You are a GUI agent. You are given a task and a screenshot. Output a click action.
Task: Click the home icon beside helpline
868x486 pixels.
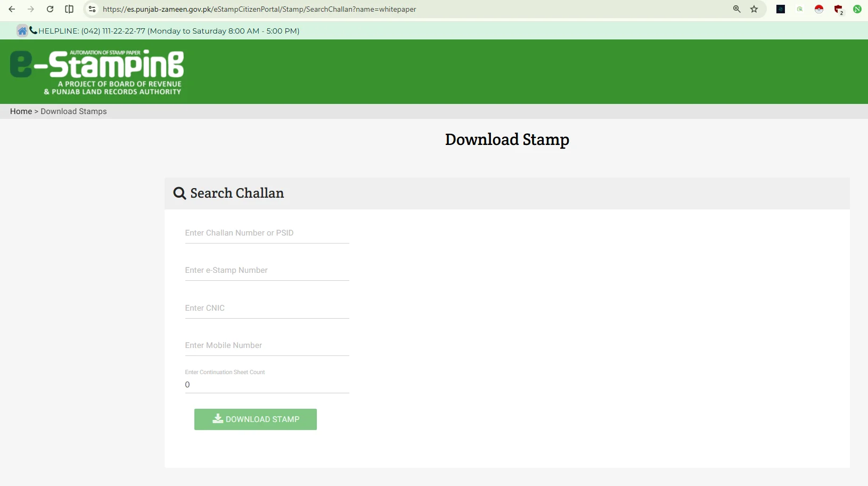22,31
